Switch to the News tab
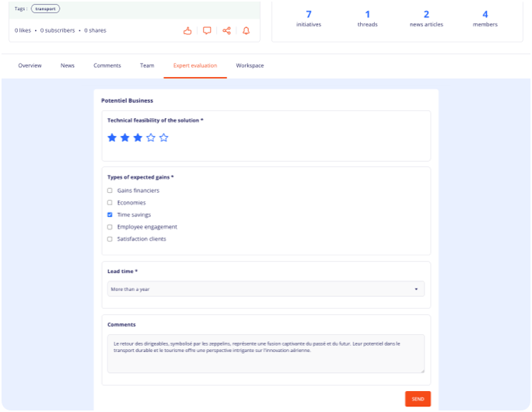 (x=68, y=65)
